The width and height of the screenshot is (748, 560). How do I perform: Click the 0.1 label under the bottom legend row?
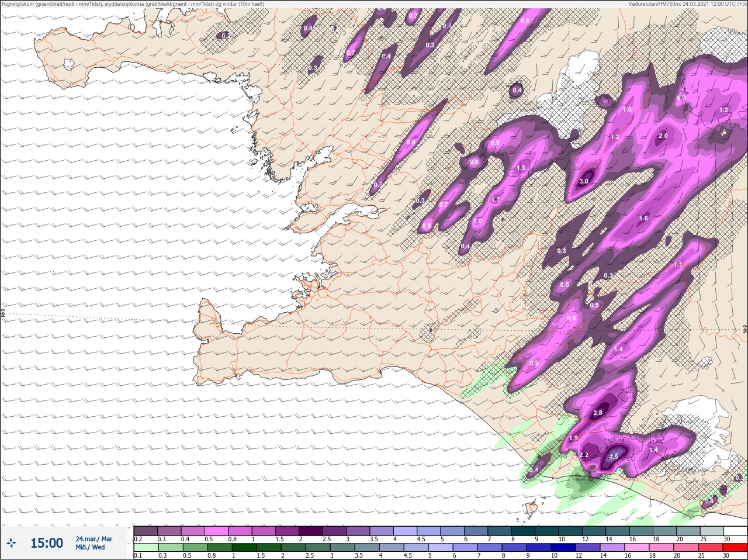[138, 556]
